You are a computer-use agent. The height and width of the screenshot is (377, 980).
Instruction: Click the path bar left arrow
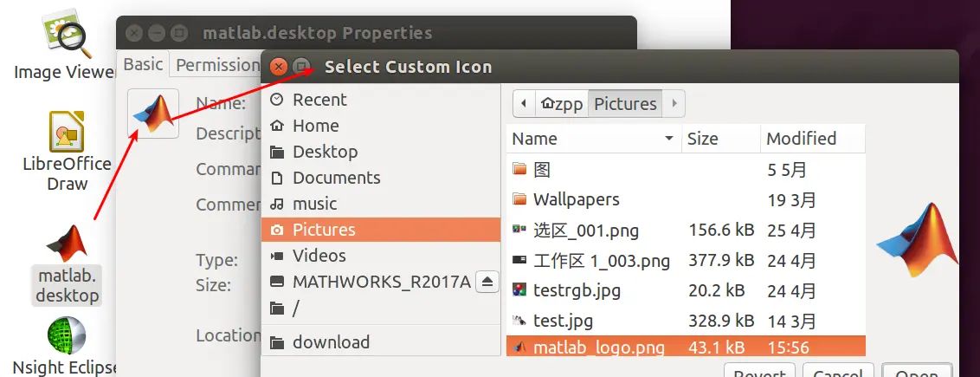tap(524, 104)
